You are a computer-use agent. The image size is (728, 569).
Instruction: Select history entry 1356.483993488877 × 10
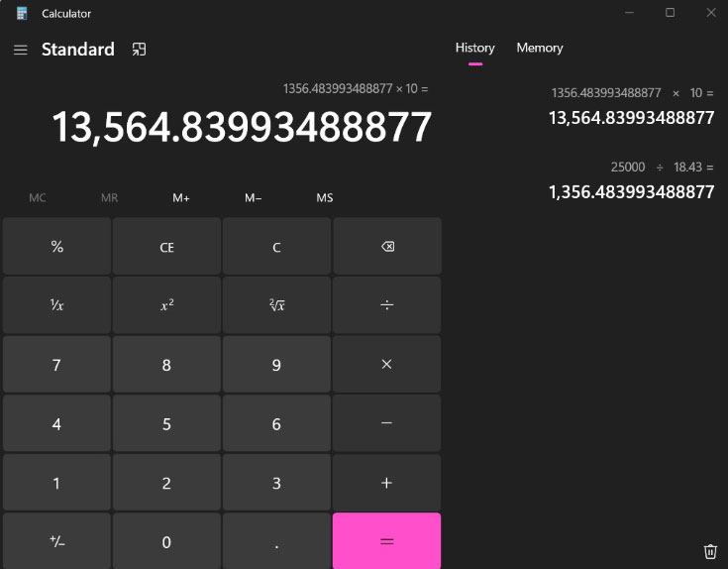632,106
